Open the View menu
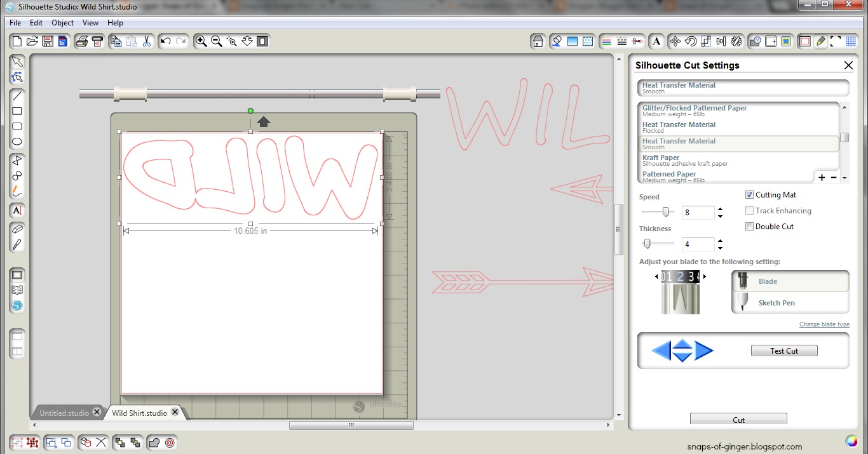This screenshot has width=868, height=454. (91, 23)
